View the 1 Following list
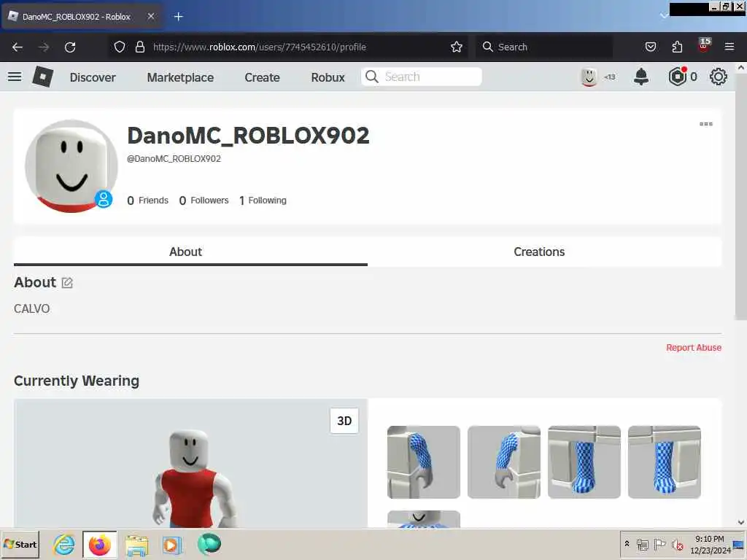 coord(263,201)
